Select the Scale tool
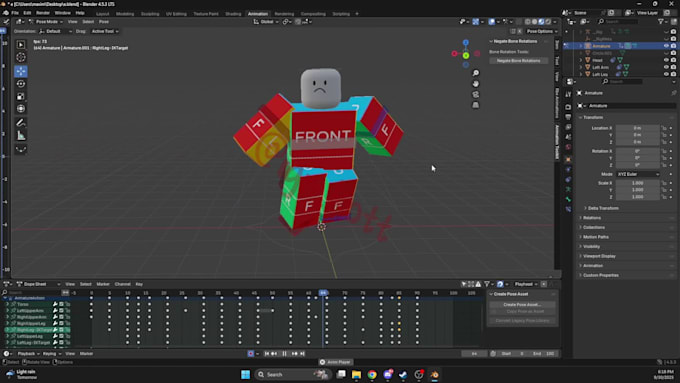The image size is (680, 383). [21, 96]
